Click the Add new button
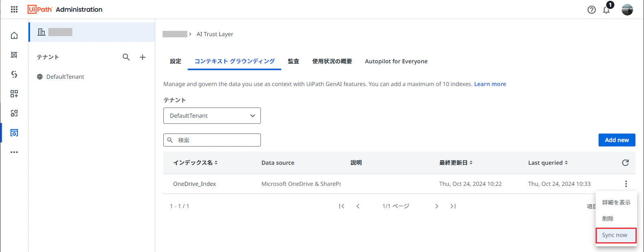Screen dimensions: 644x252 (617, 140)
